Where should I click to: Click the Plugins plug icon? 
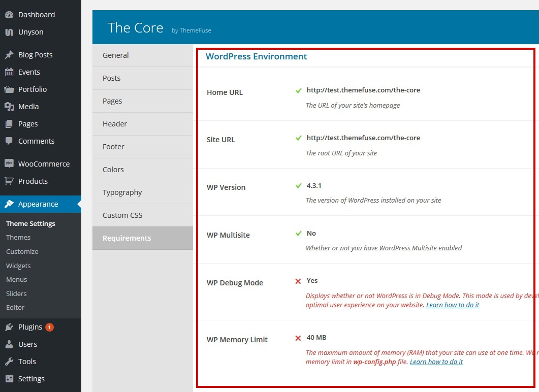coord(9,327)
